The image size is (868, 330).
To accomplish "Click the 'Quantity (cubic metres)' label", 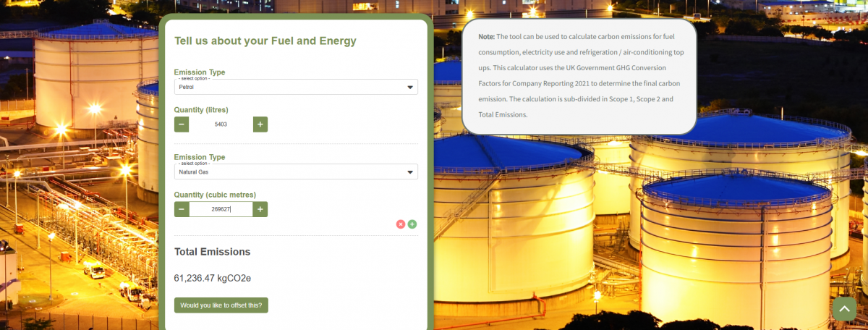I will point(215,195).
